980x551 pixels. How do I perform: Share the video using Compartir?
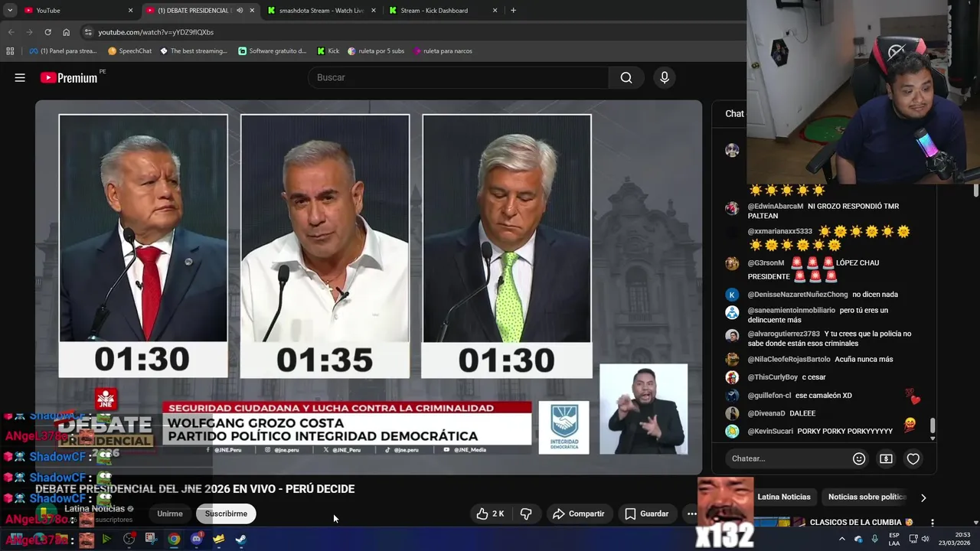pos(578,514)
